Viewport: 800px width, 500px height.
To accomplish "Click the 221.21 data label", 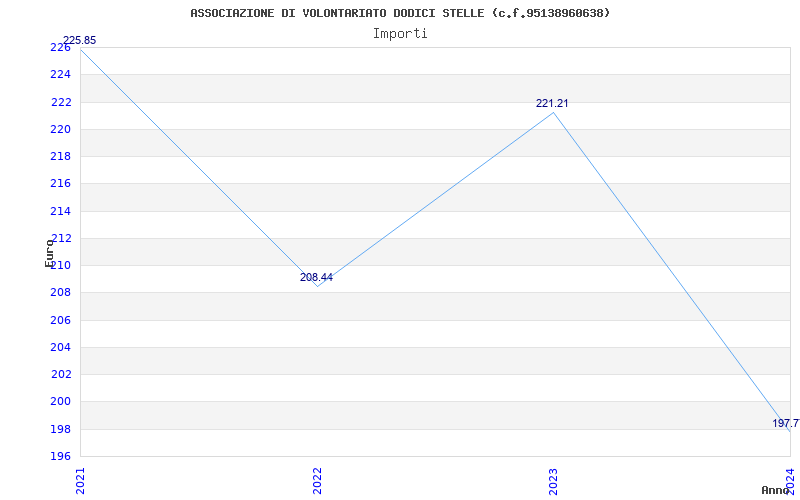I will pos(552,104).
